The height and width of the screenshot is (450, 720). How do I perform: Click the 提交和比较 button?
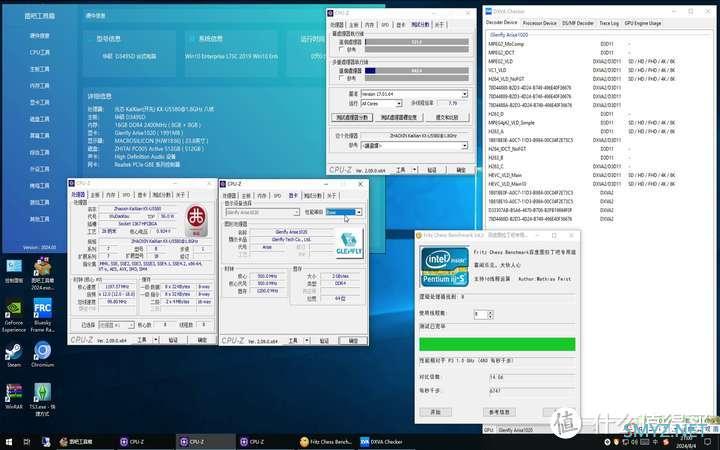(x=447, y=118)
